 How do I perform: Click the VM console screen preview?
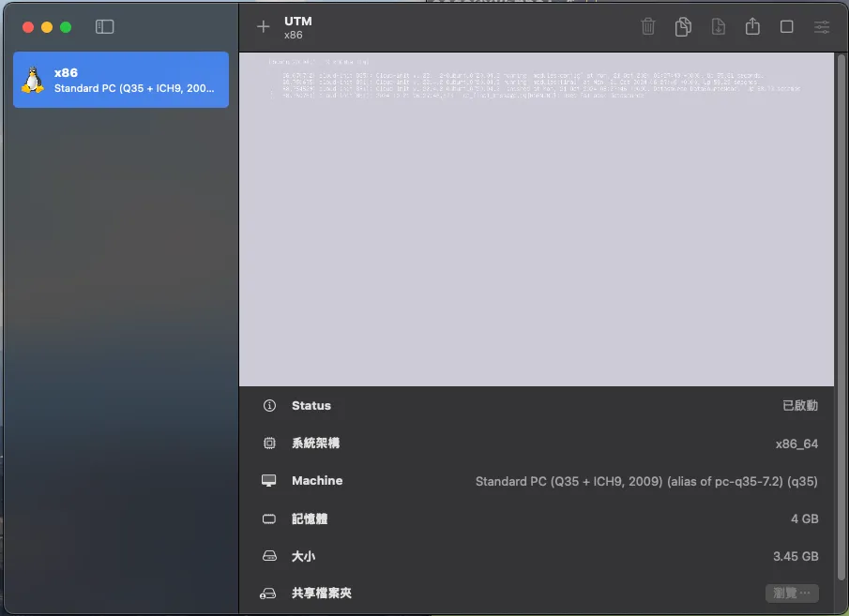[x=536, y=218]
